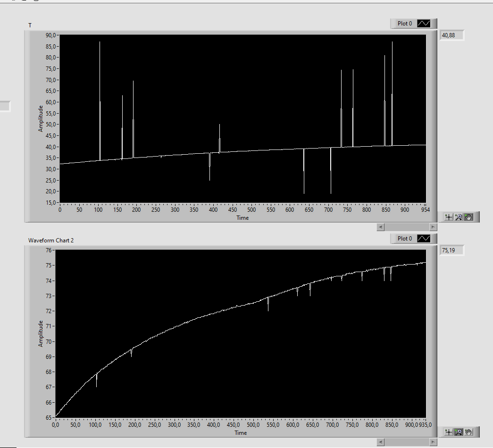Click Plot 0 line style icon for Waveform Chart 2

[424, 239]
